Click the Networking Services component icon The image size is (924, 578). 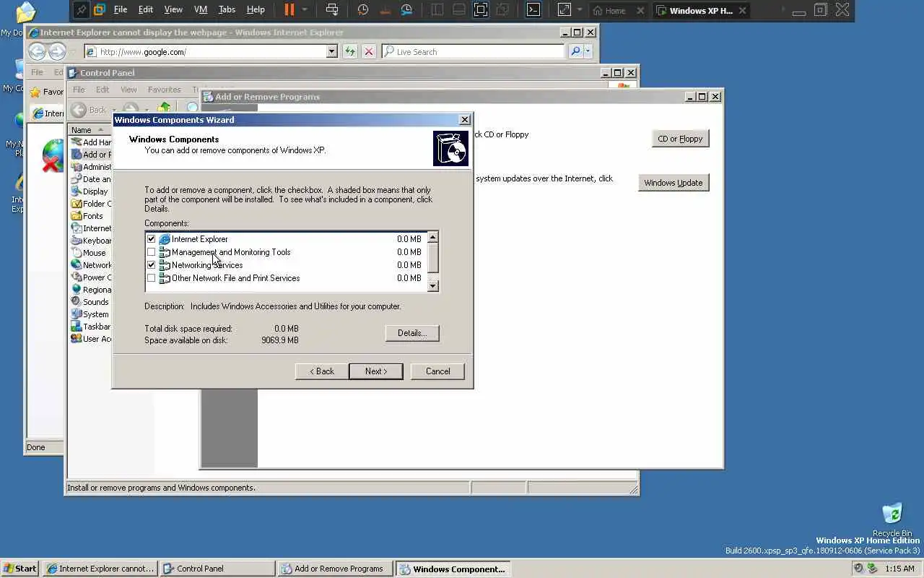165,265
